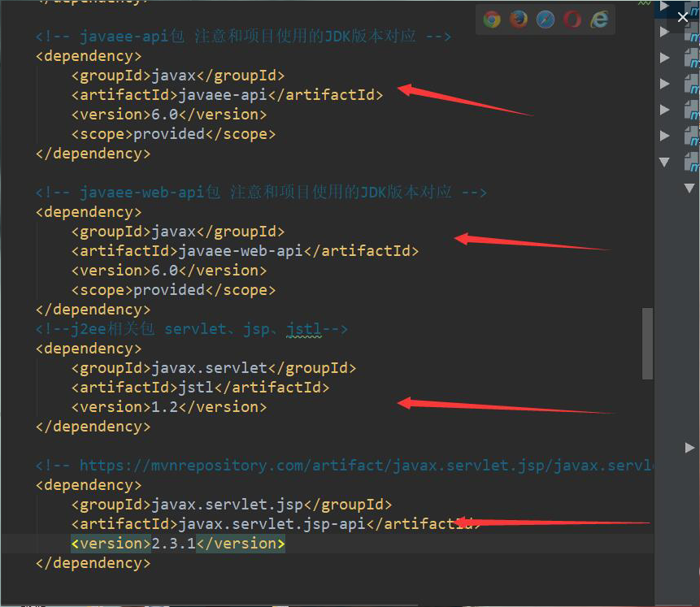Open the page in Firefox browser icon

(x=519, y=20)
